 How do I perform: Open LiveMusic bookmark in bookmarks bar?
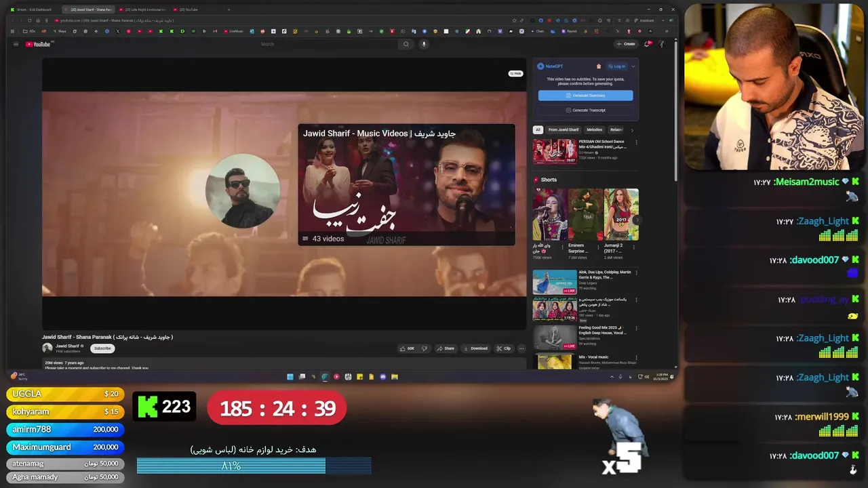point(232,31)
